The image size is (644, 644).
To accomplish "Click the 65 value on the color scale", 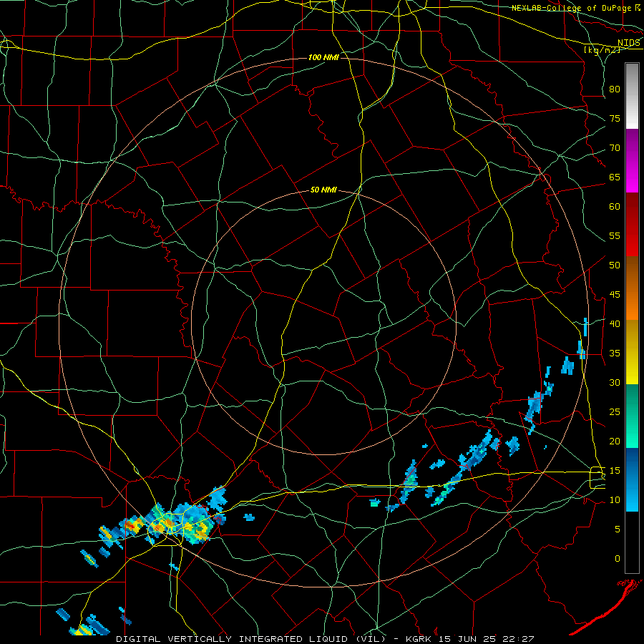I will point(615,177).
